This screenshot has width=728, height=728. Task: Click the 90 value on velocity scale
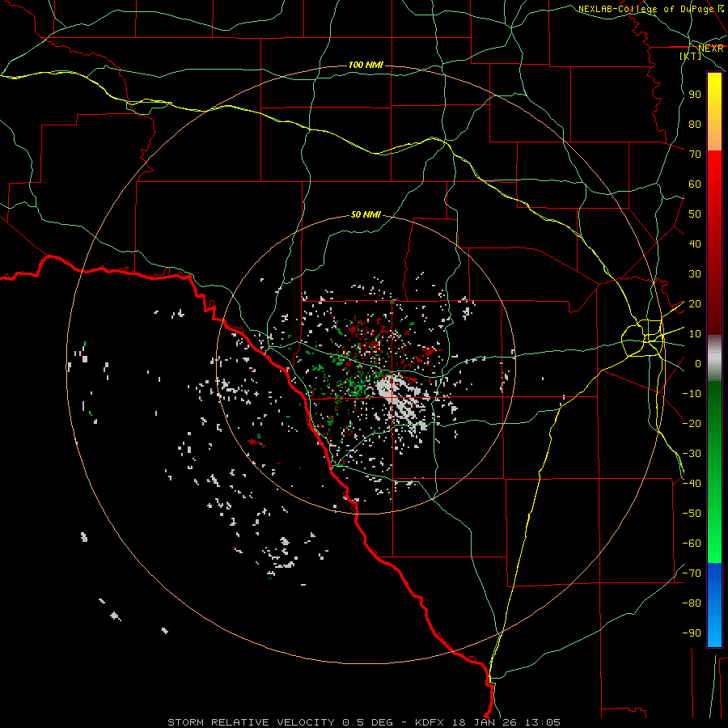[x=695, y=95]
